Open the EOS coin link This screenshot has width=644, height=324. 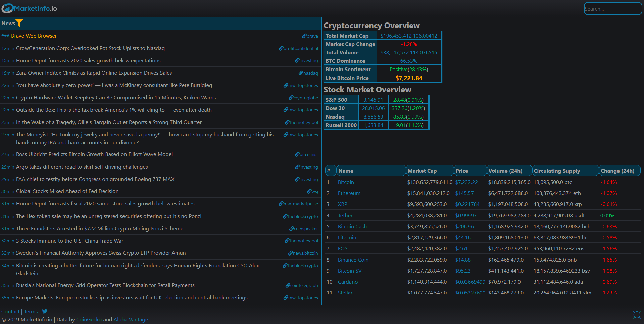coord(343,248)
